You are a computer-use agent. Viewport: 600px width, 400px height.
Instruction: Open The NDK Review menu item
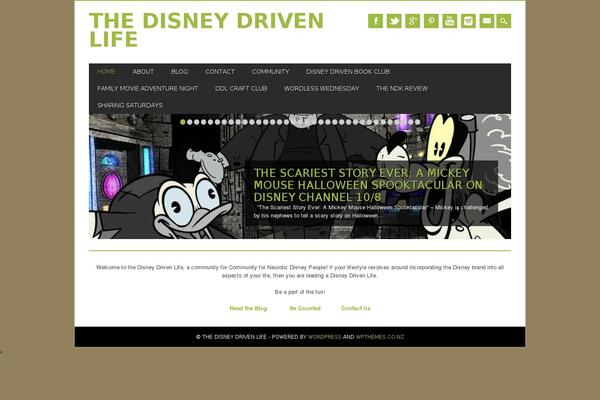[402, 88]
